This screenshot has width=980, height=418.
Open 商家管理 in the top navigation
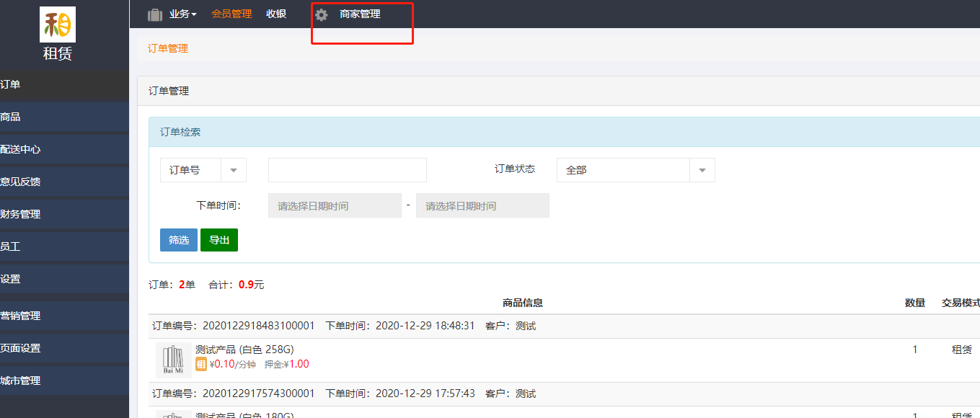tap(360, 14)
